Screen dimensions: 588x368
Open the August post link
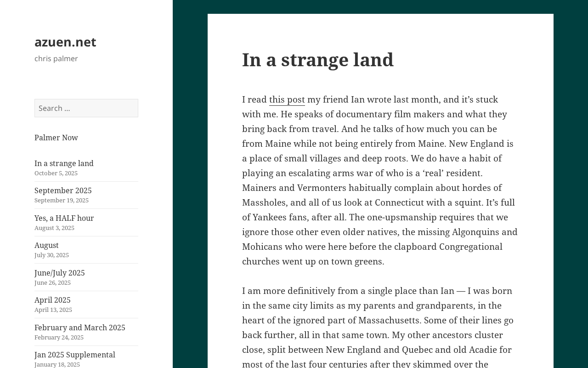pos(46,245)
